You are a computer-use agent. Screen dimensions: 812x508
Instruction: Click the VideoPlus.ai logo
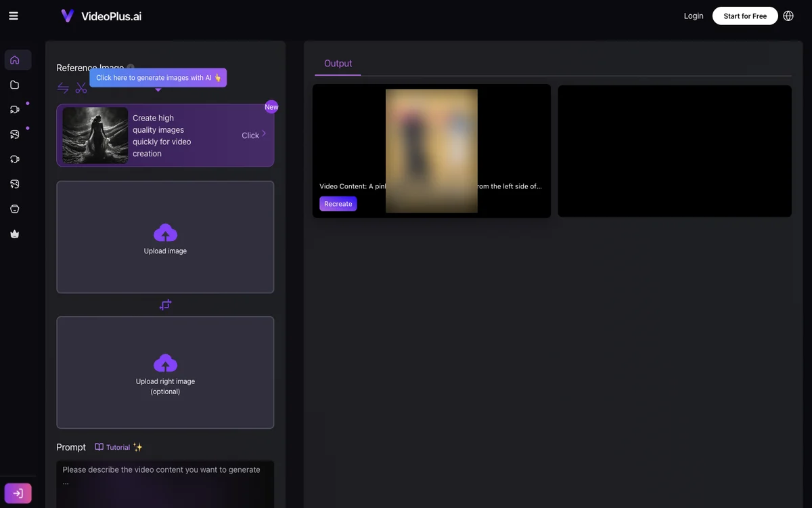[x=101, y=16]
